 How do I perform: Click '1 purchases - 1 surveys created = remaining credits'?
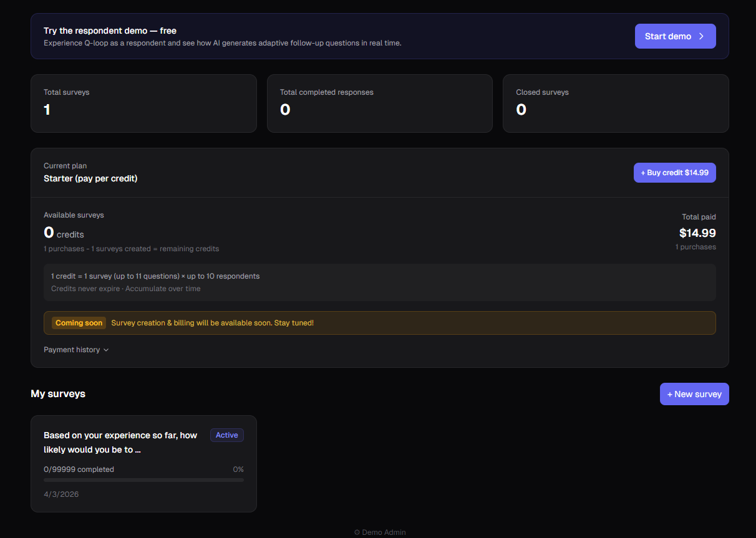[131, 249]
